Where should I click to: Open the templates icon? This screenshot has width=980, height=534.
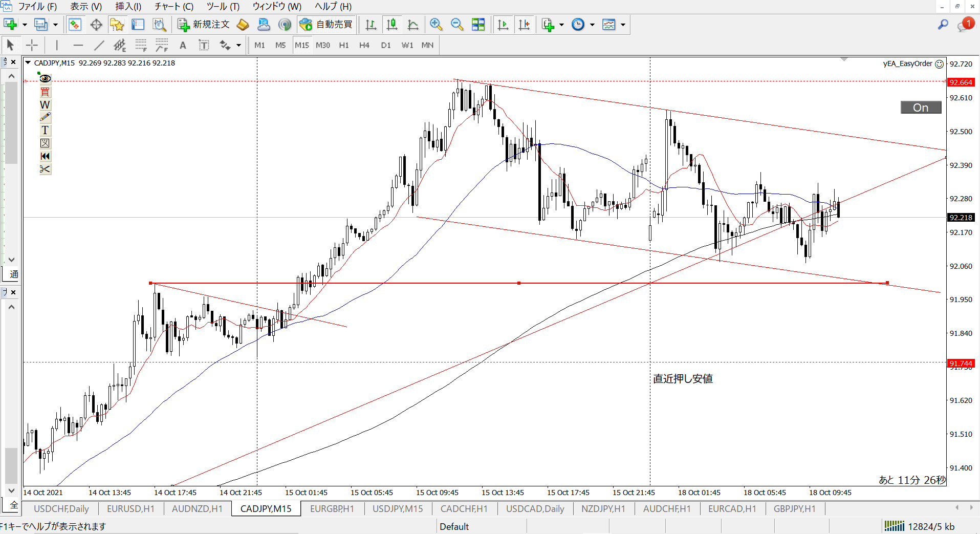(608, 24)
